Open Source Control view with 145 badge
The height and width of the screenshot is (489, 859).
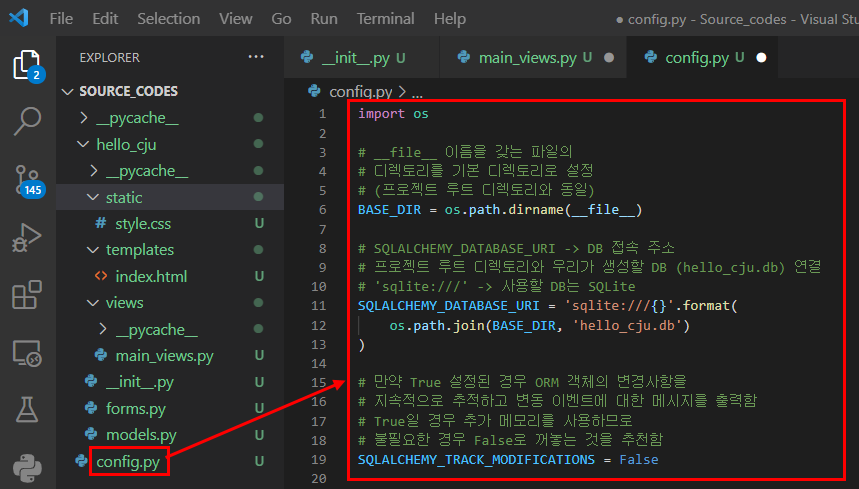(28, 181)
